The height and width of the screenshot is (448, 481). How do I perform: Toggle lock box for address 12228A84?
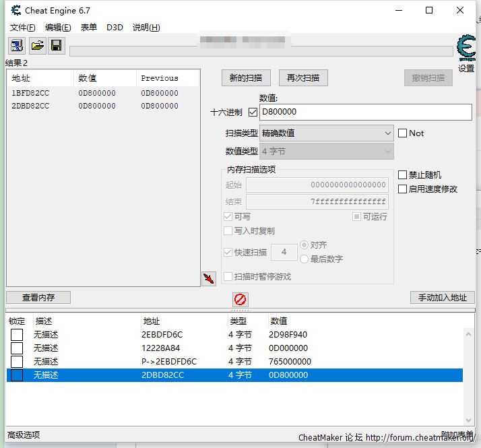point(17,348)
